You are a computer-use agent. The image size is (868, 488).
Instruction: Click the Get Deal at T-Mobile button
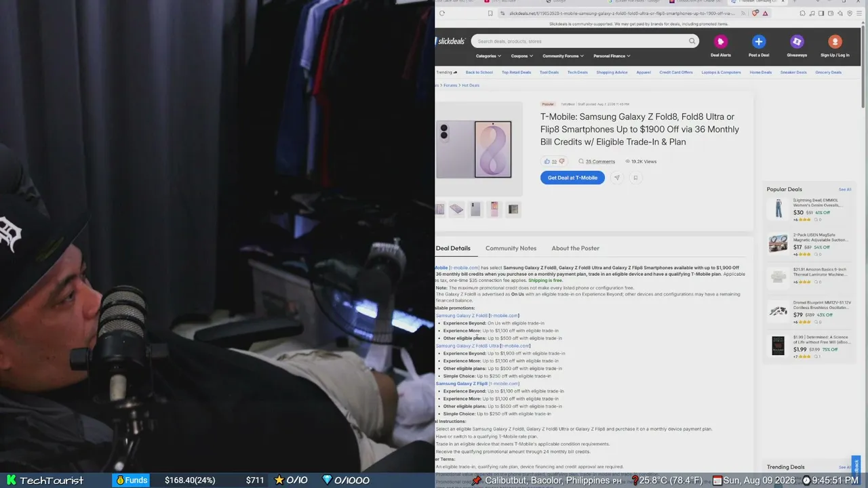click(x=572, y=178)
